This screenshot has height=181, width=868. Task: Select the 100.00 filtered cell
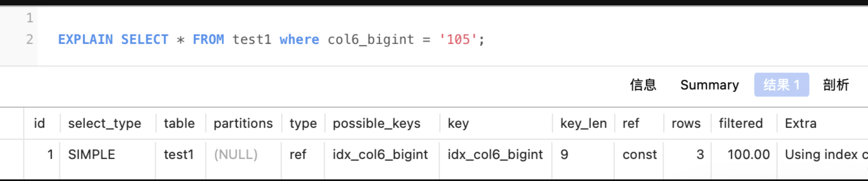(748, 155)
